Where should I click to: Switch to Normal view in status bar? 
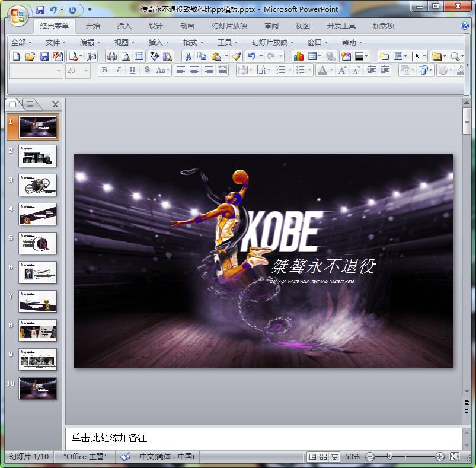pyautogui.click(x=312, y=457)
